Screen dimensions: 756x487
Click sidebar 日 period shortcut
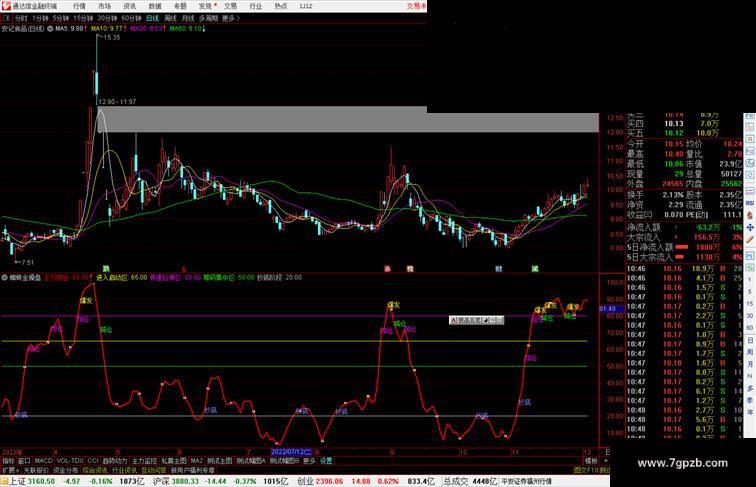(x=750, y=340)
